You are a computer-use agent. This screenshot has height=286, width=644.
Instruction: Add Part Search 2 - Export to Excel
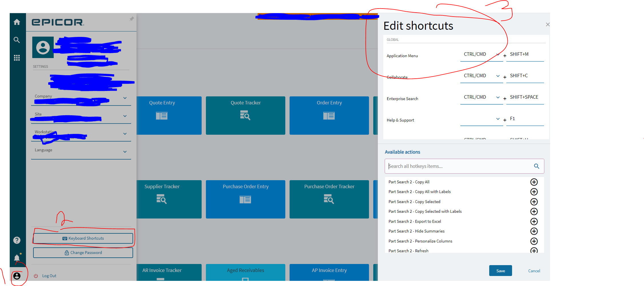(534, 221)
